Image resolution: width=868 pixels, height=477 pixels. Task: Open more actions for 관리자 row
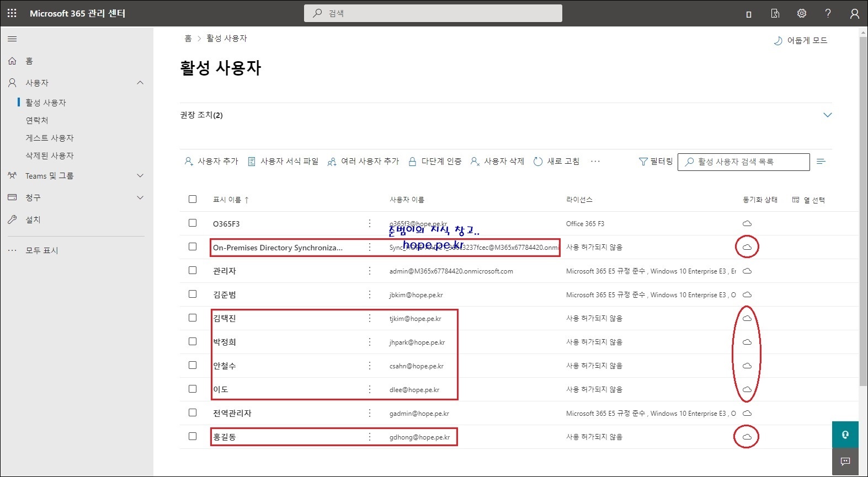tap(370, 271)
